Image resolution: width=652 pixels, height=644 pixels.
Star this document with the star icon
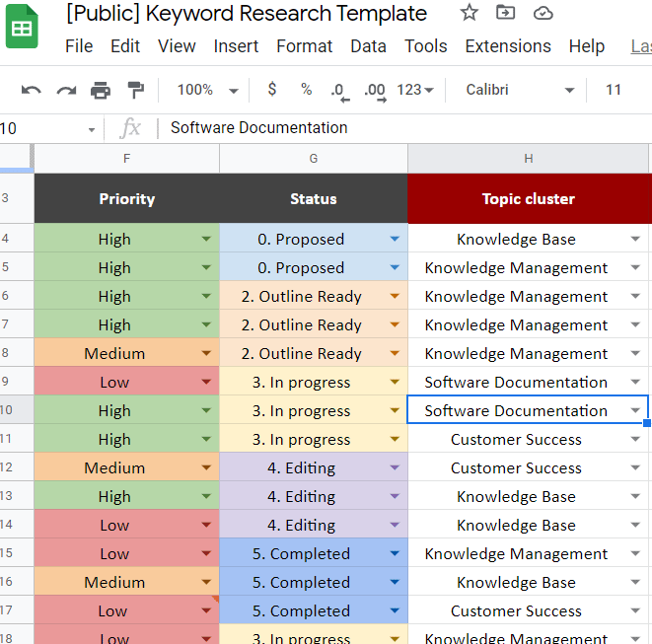click(470, 13)
